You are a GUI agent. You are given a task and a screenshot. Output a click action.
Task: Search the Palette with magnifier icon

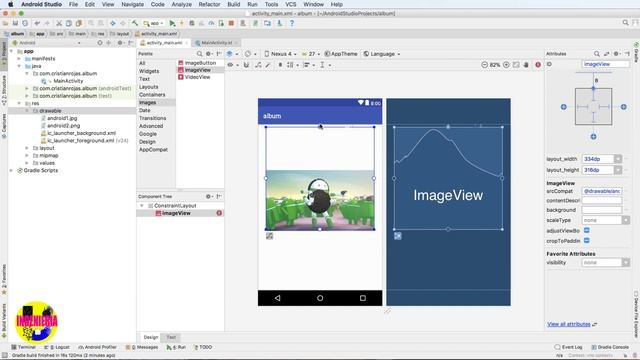tap(200, 54)
